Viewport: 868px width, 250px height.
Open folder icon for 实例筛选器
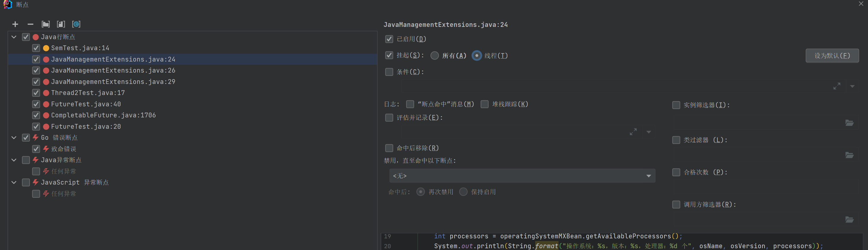(x=849, y=123)
